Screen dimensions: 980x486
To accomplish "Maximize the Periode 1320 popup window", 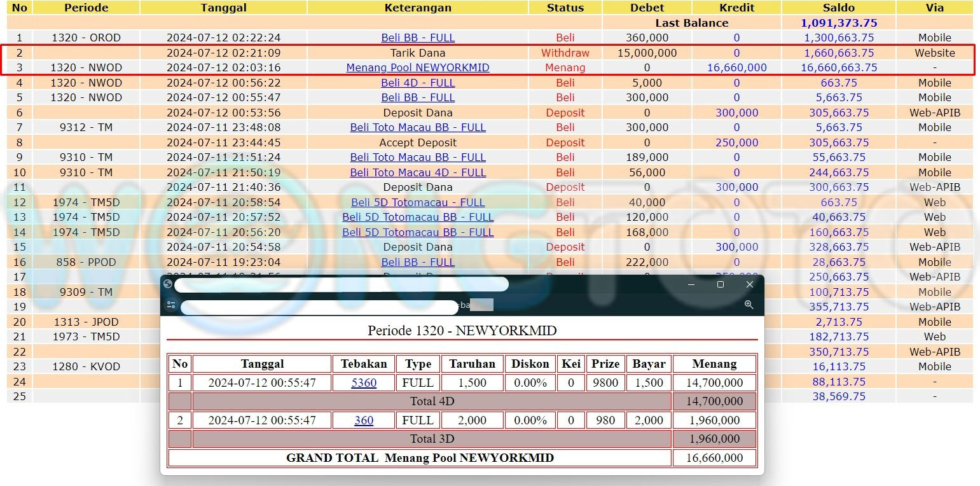I will 720,284.
